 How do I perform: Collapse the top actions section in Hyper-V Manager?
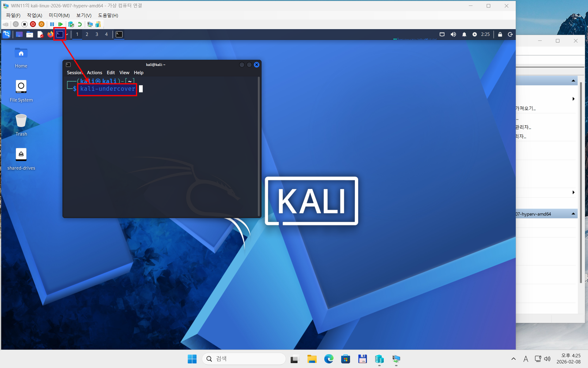[573, 81]
